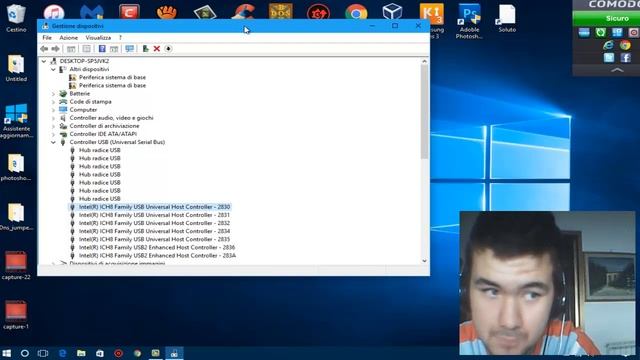Click the scroll up arrow of device tree
640x360 pixels.
pyautogui.click(x=424, y=61)
